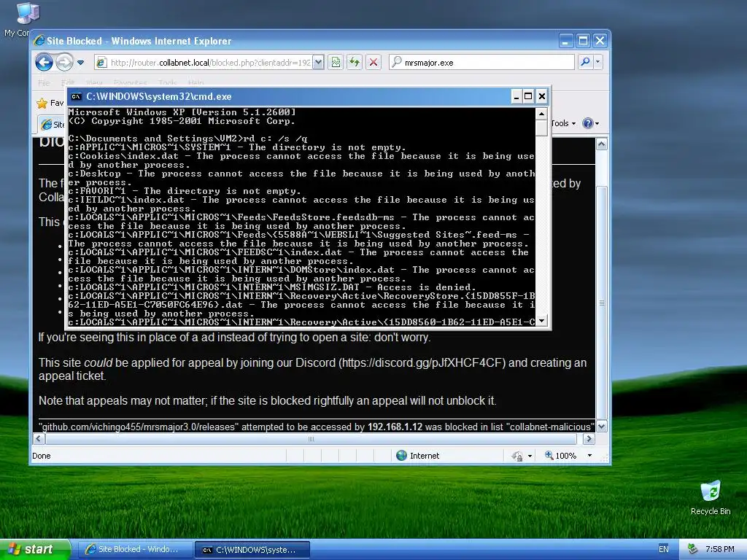Toggle IE compatibility view icon
This screenshot has height=560, width=747.
336,63
